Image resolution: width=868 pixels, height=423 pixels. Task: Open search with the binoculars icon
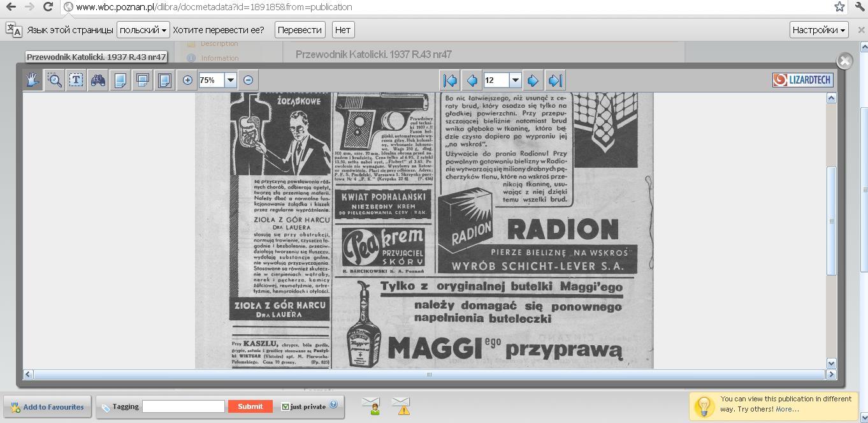pos(98,80)
